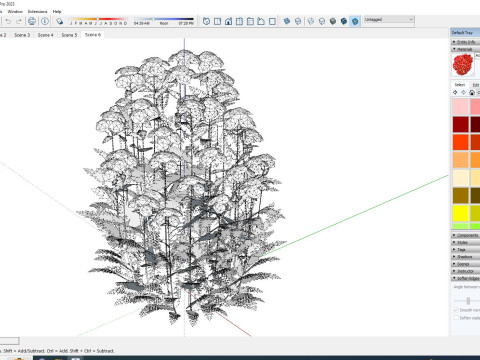Screen dimensions: 480x360
Task: Click the red material preview thumbnail
Action: [463, 65]
